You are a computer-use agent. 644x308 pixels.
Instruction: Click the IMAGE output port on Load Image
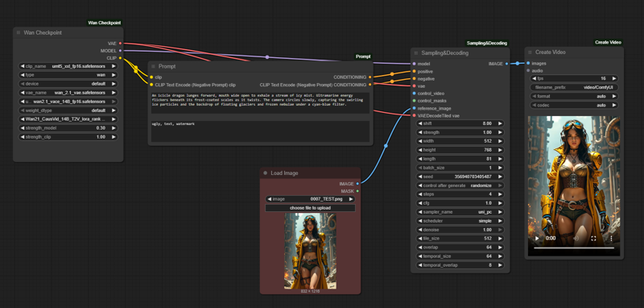tap(357, 184)
